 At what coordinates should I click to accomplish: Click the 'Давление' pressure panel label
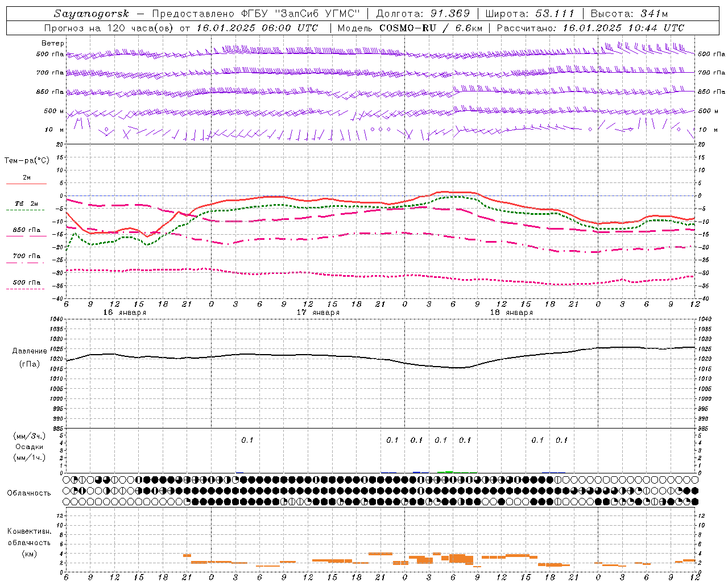(30, 351)
